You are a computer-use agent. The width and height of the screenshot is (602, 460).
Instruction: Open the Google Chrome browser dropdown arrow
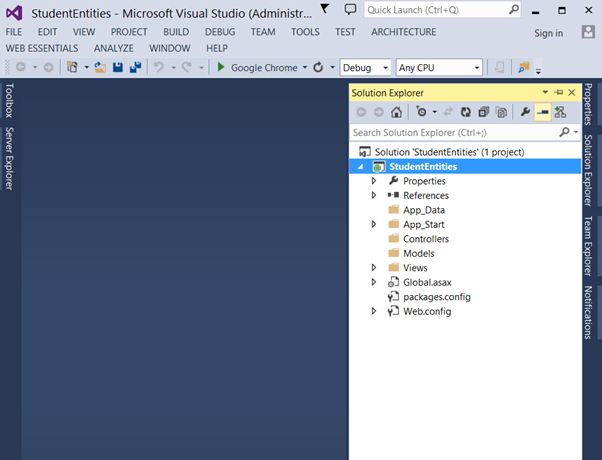click(x=305, y=68)
